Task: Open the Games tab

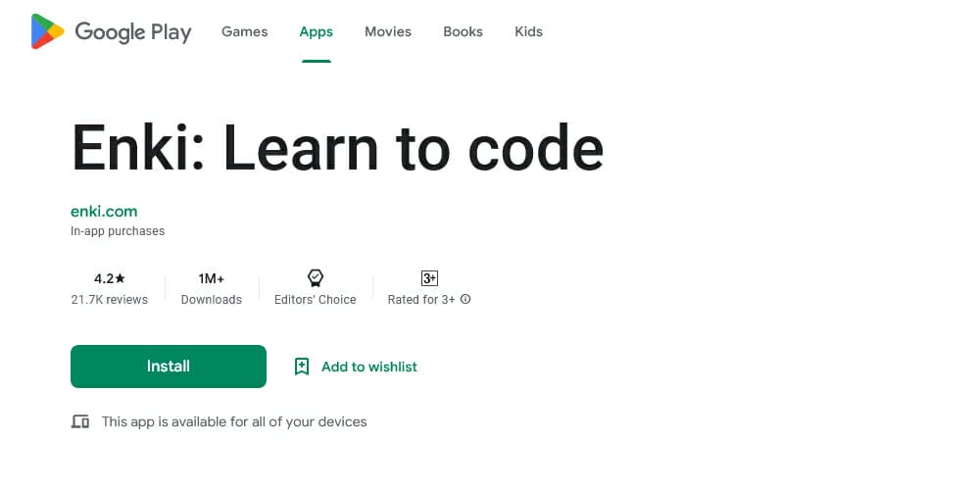Action: pyautogui.click(x=244, y=31)
